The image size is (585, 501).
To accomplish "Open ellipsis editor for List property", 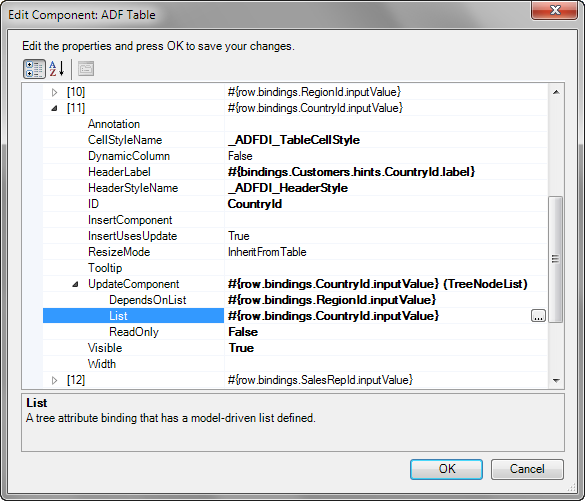I will pos(538,316).
